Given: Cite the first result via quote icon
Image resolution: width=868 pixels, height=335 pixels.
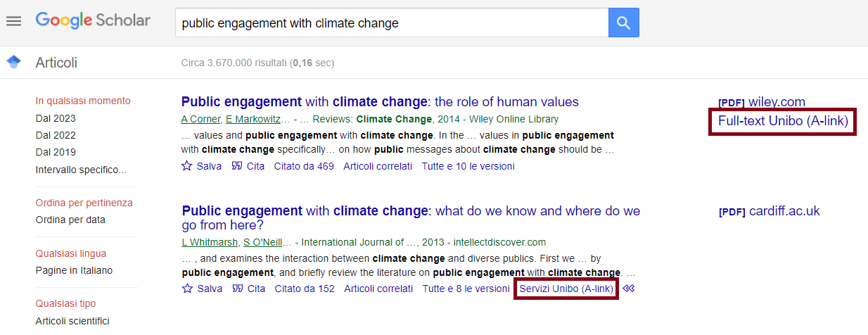Looking at the screenshot, I should tap(237, 166).
